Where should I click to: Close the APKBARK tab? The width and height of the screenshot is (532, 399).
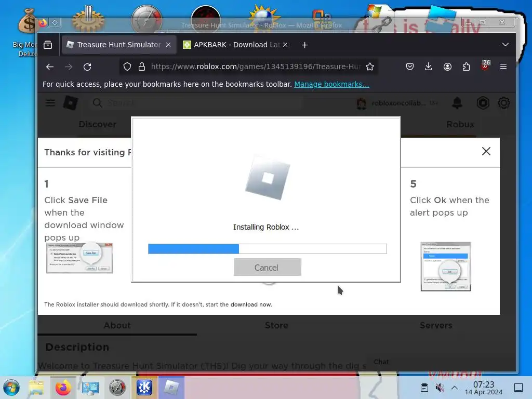285,45
